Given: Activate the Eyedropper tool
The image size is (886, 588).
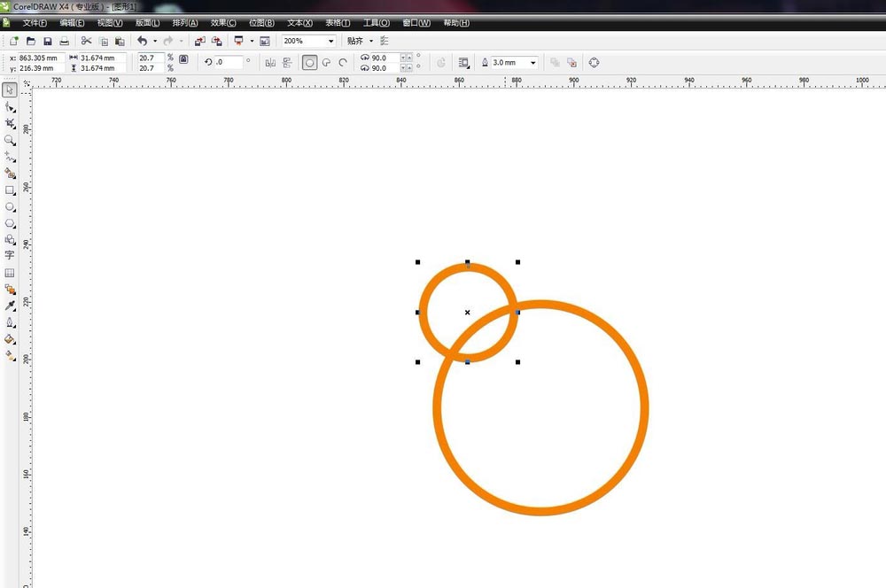Looking at the screenshot, I should point(10,306).
